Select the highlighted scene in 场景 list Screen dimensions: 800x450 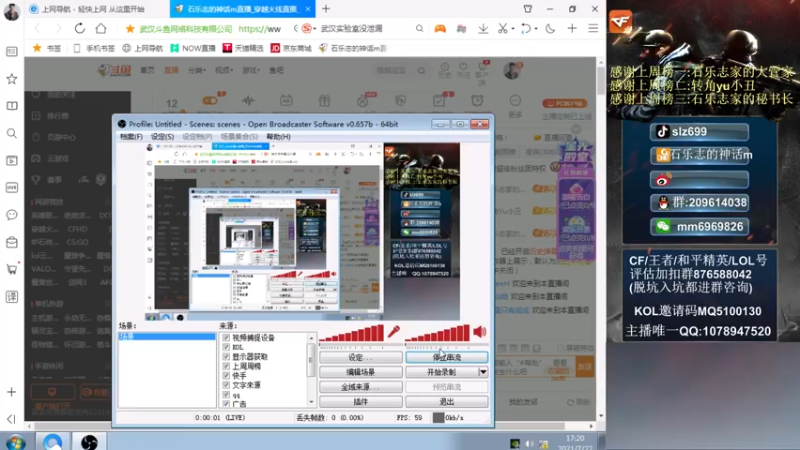pos(167,337)
